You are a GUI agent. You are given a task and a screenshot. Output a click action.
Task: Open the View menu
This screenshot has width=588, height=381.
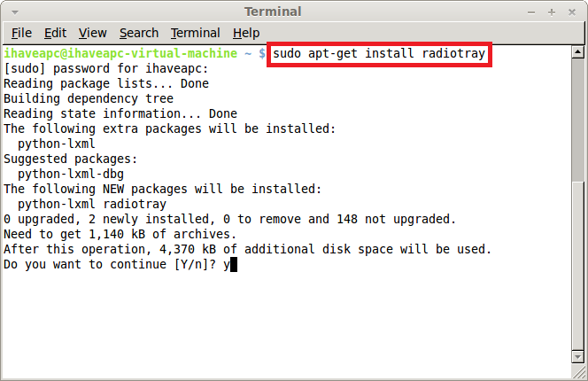point(93,33)
